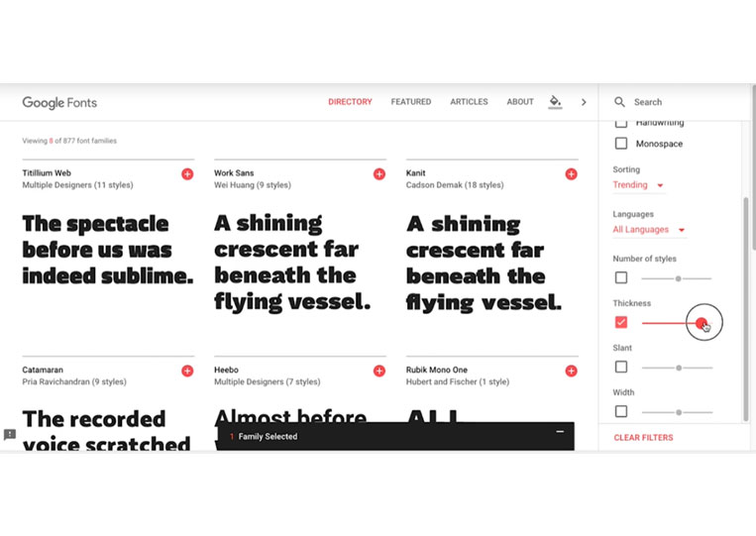
Task: Open the Articles tab
Action: pyautogui.click(x=469, y=102)
